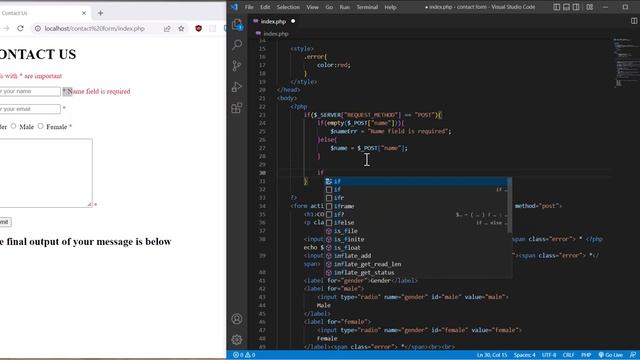Switch to the index.php editor tab
640x360 pixels.
pyautogui.click(x=273, y=21)
